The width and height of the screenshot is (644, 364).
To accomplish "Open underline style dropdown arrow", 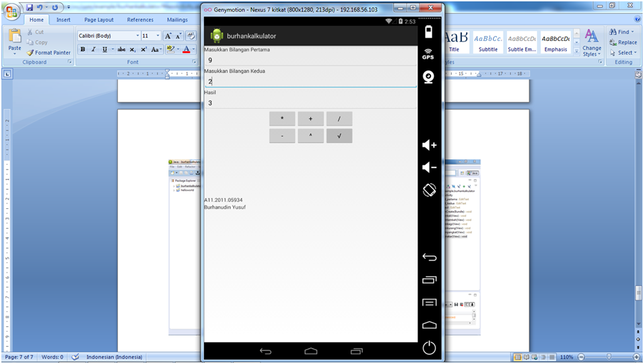I will point(113,49).
